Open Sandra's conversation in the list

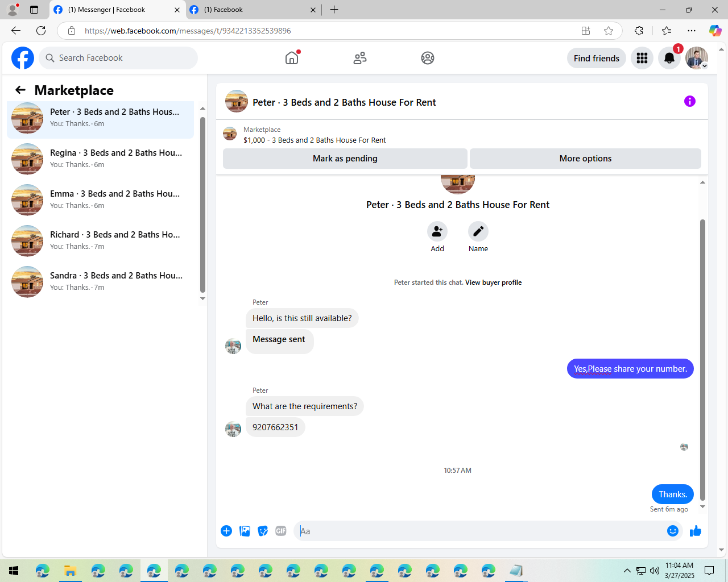[x=100, y=282]
